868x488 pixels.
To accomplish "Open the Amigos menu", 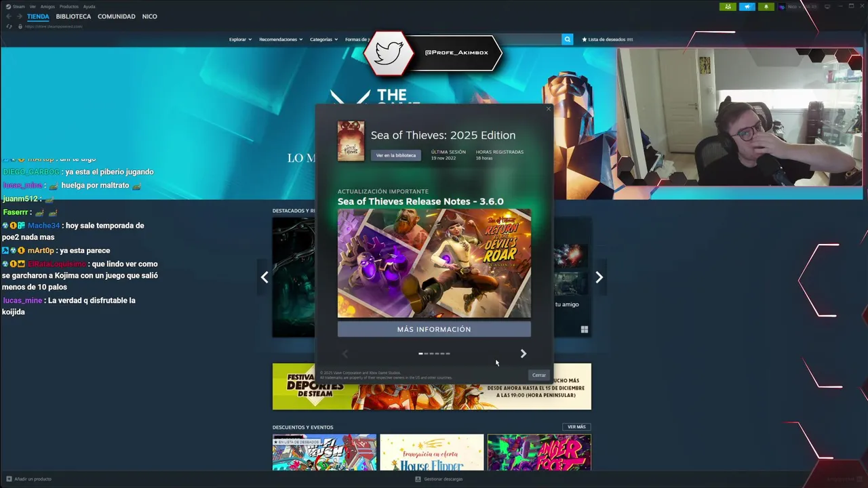I will pyautogui.click(x=47, y=6).
